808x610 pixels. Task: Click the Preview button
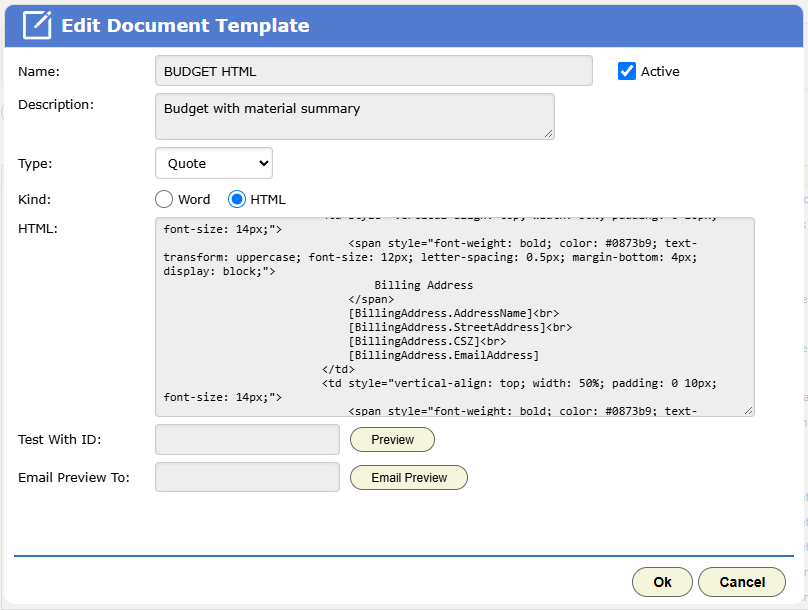tap(392, 439)
